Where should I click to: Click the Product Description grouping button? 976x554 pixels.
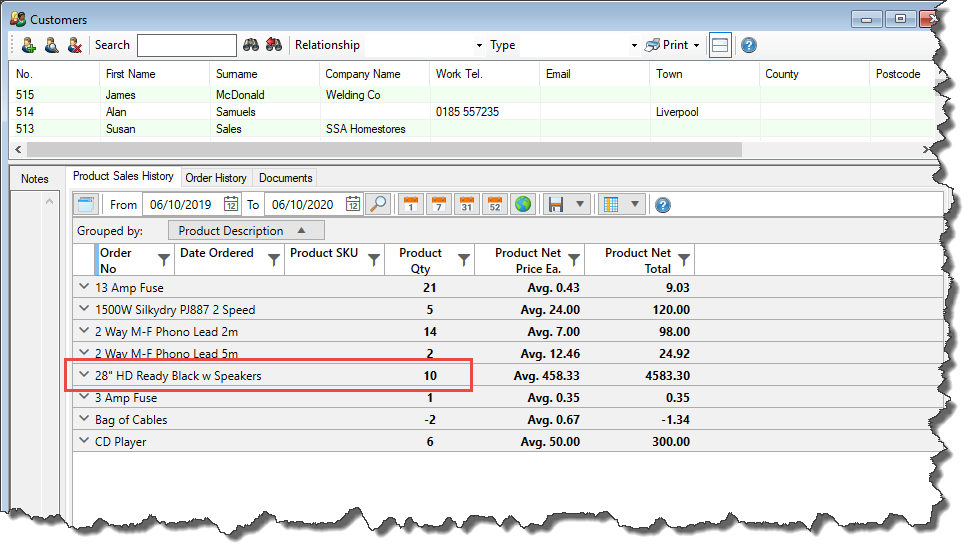(x=238, y=231)
